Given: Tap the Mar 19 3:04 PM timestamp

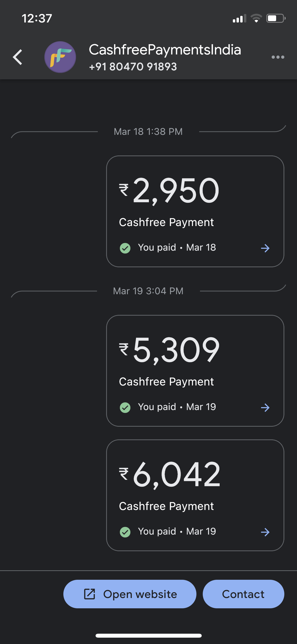Looking at the screenshot, I should click(x=148, y=291).
